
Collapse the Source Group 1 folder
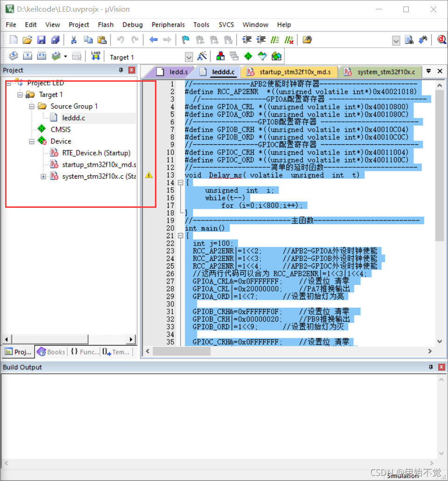tap(32, 106)
